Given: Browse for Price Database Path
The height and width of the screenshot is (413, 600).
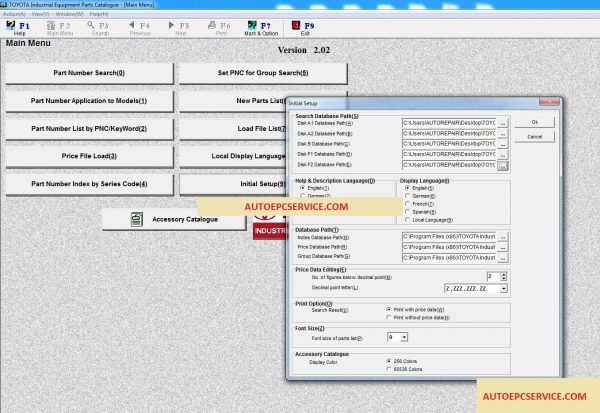Looking at the screenshot, I should (503, 248).
